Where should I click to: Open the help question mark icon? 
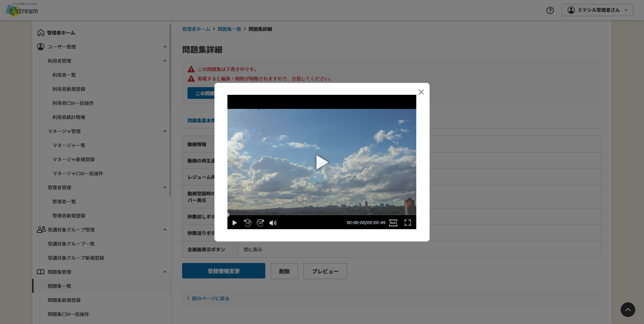(550, 10)
